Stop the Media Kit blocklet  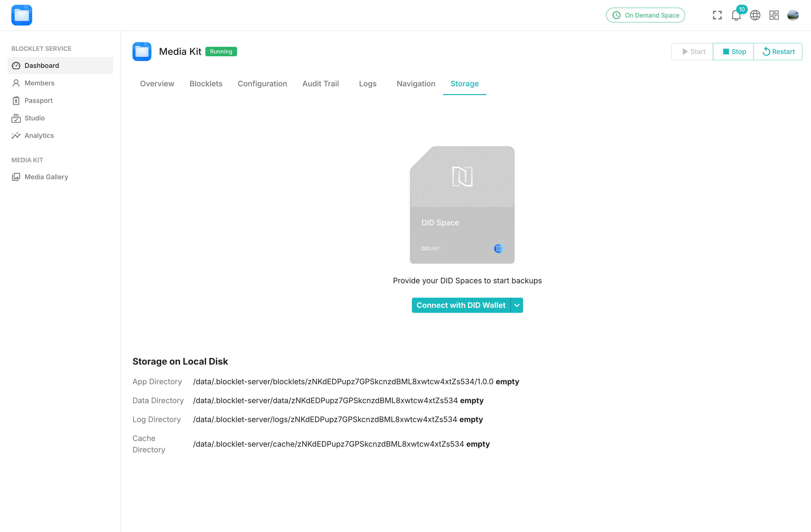(x=733, y=52)
